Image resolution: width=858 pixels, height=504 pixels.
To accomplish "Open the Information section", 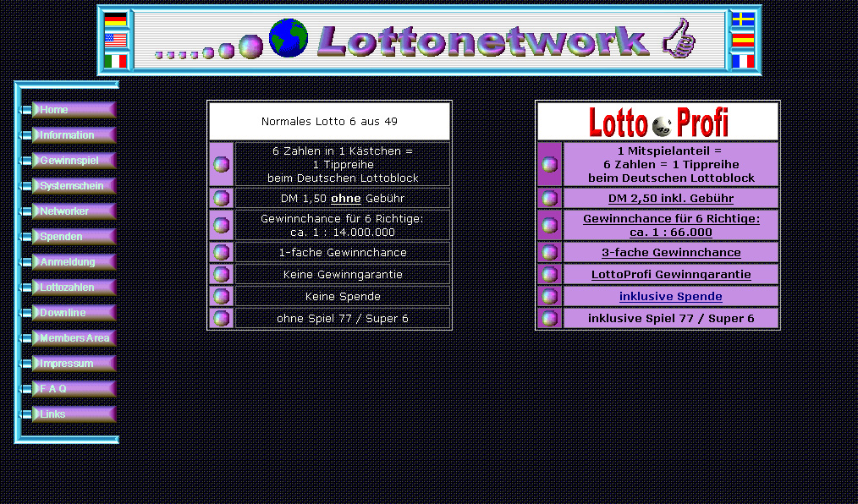I will click(x=74, y=135).
